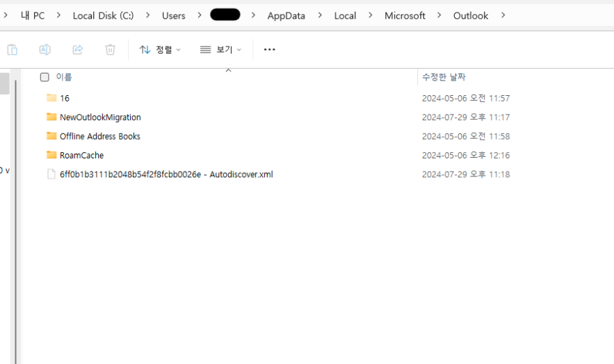Image resolution: width=614 pixels, height=364 pixels.
Task: Click the Delete trash can icon
Action: (110, 49)
